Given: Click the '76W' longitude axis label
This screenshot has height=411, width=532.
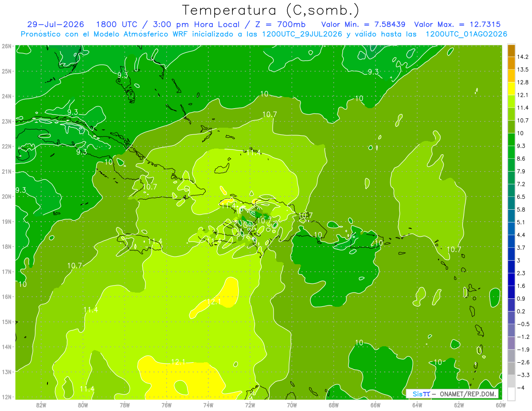Looking at the screenshot, I should [x=166, y=405].
